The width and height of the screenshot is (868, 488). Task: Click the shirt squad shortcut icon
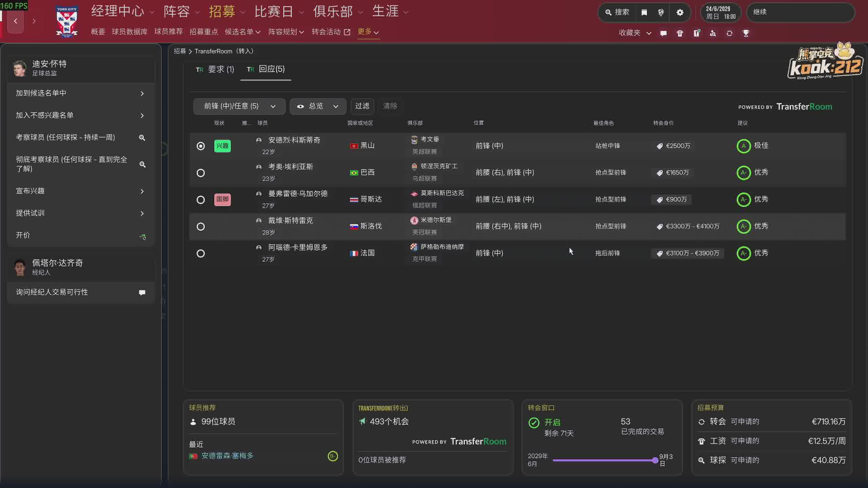point(680,33)
